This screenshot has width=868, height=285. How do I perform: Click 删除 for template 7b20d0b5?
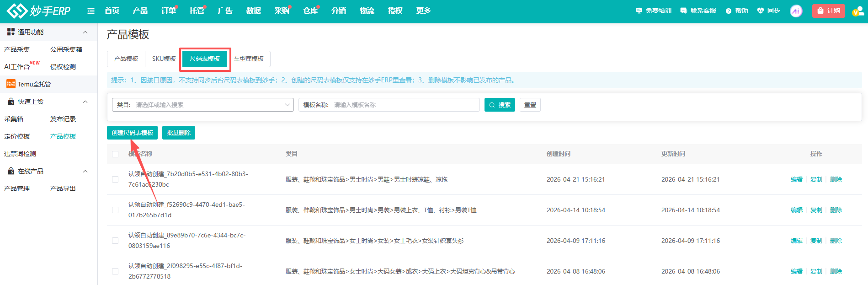click(836, 179)
